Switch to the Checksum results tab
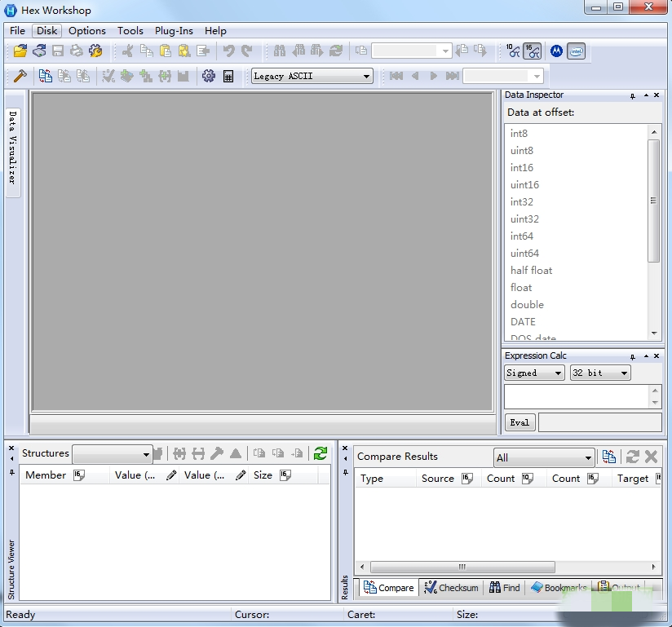672x627 pixels. (451, 587)
